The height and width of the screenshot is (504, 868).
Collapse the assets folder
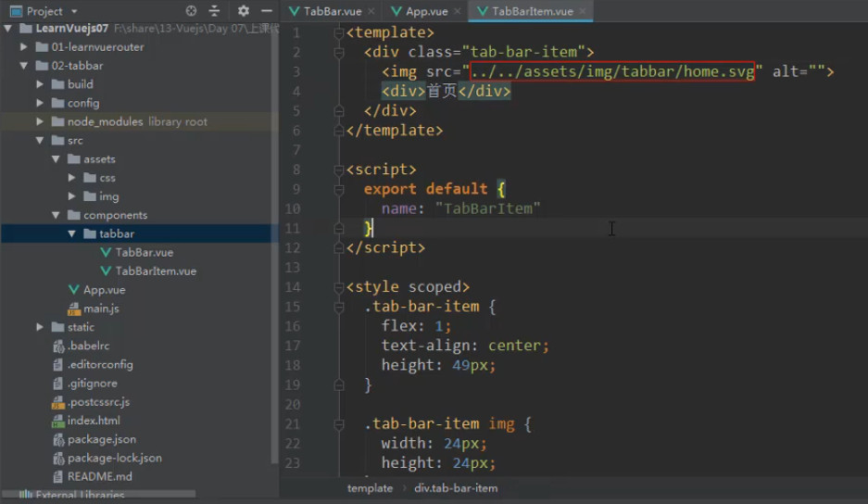[x=56, y=159]
